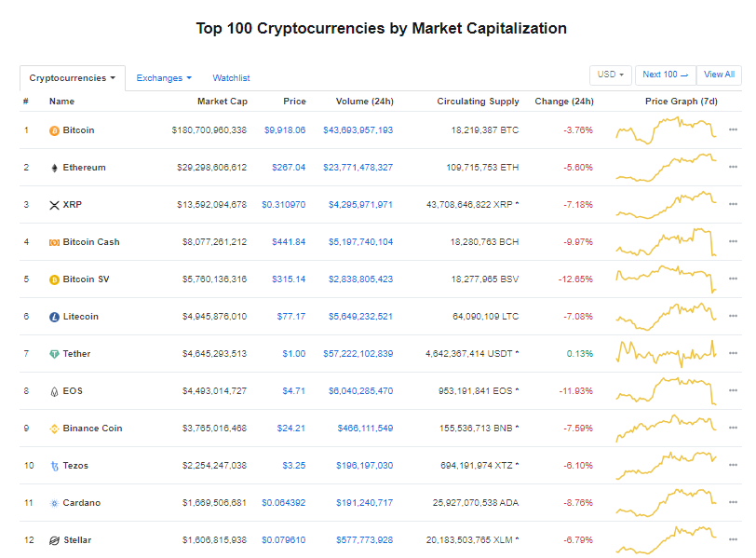756x558 pixels.
Task: Open the Bitcoin SV 7-day price graph
Action: (667, 279)
